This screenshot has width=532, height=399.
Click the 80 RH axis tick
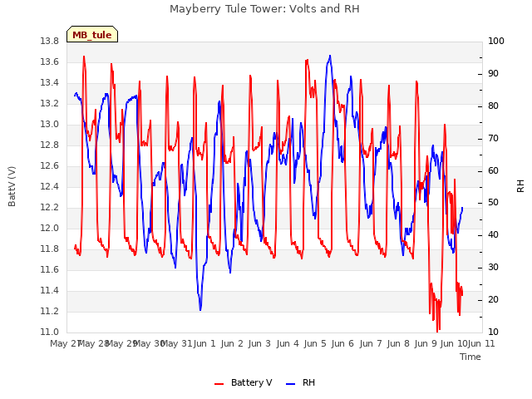pos(493,106)
